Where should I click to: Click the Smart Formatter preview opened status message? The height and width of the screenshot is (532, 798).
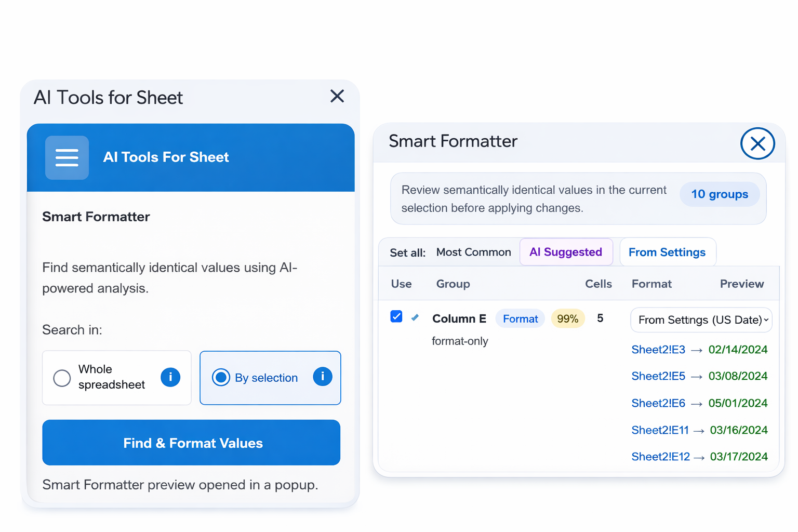click(180, 485)
